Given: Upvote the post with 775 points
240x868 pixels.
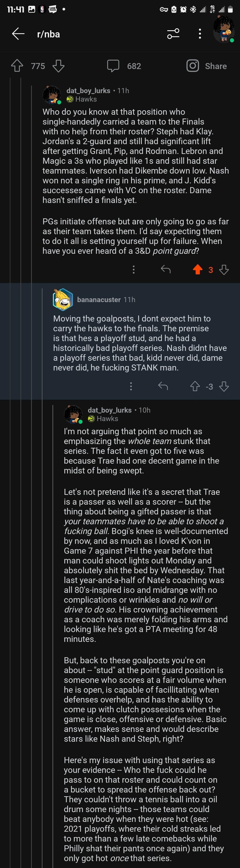Looking at the screenshot, I should 17,66.
